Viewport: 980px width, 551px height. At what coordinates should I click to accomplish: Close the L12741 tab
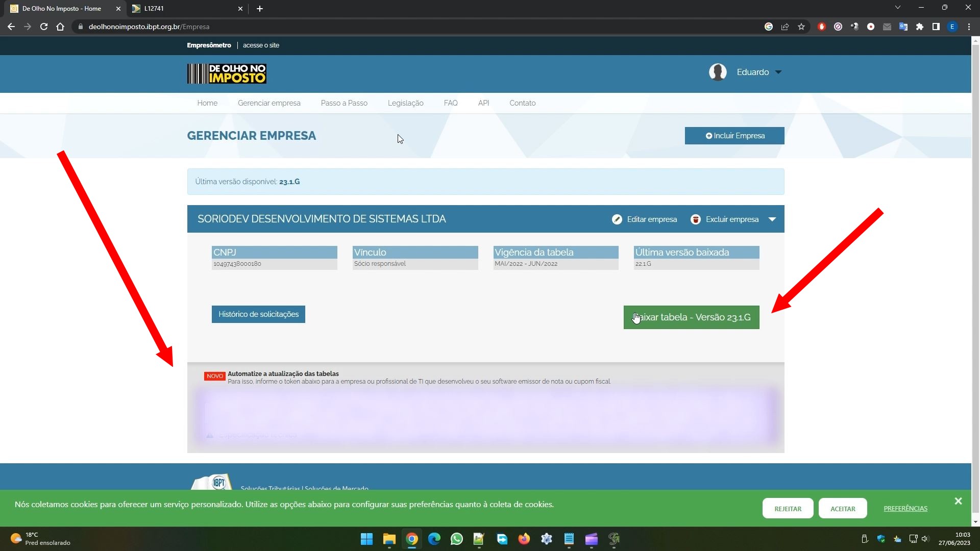240,9
